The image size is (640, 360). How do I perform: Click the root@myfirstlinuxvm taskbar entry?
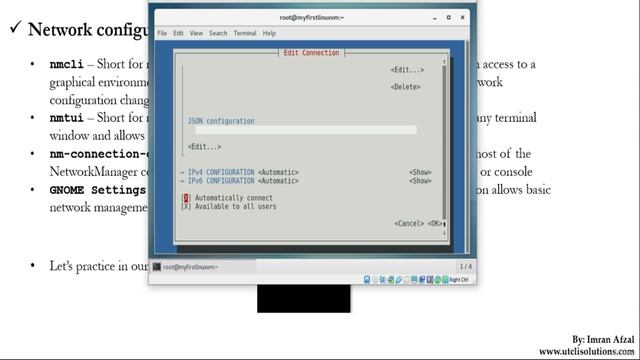203,267
